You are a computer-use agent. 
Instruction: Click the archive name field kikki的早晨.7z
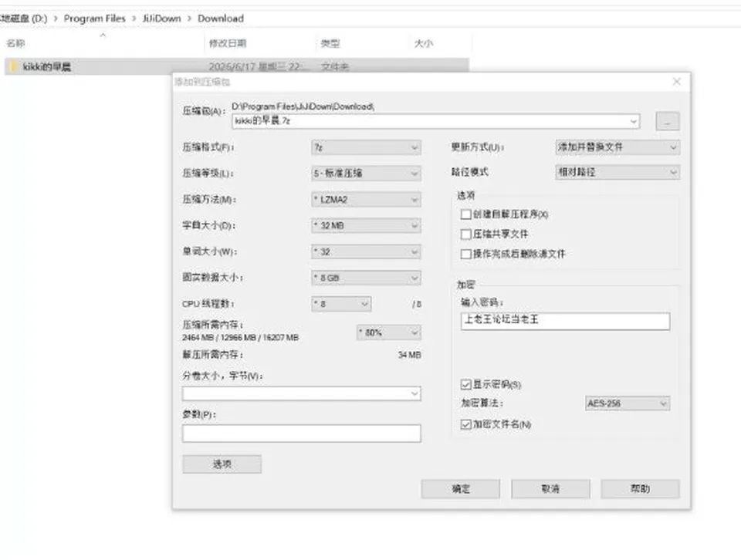click(x=435, y=121)
